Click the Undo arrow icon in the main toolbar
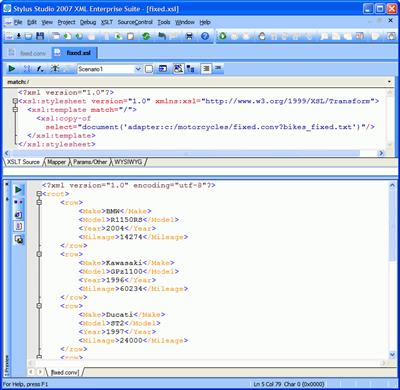 162,36
